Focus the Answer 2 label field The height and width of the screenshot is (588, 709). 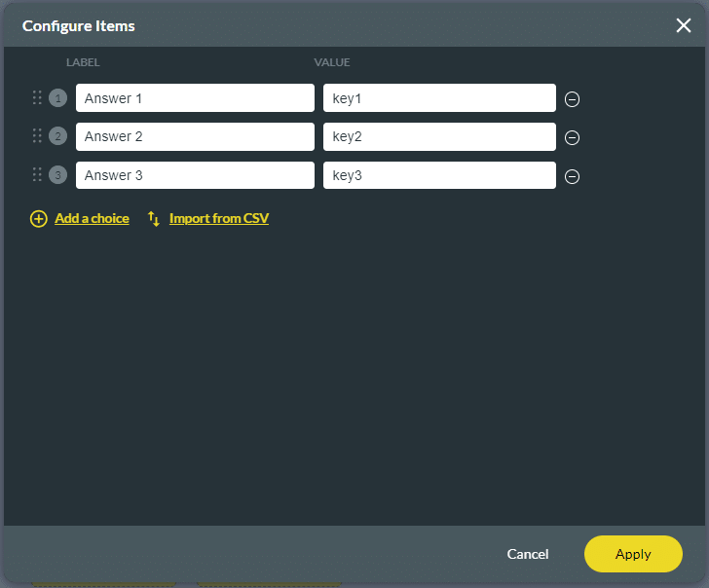click(195, 136)
